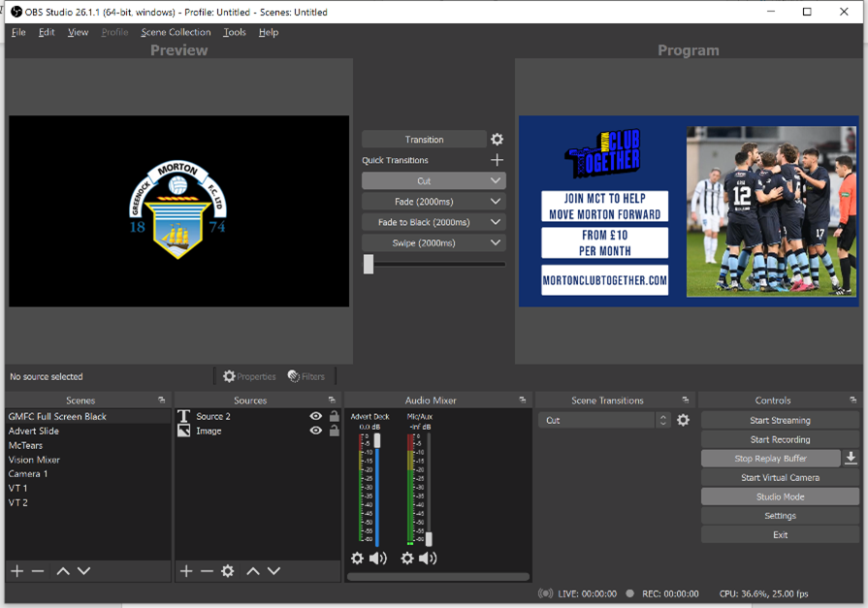Expand Cut quick transition dropdown arrow
This screenshot has width=868, height=608.
(x=496, y=180)
